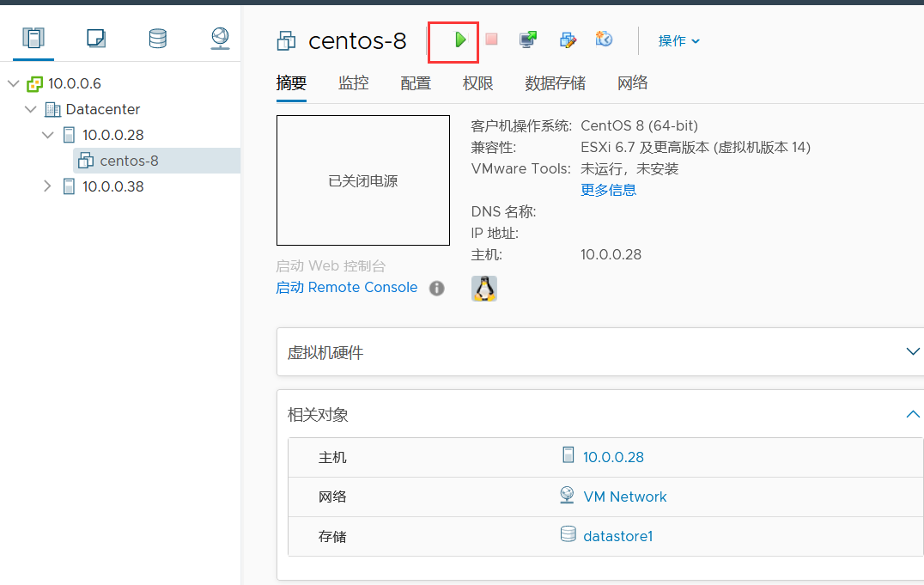
Task: Collapse the 10.0.0.6 vCenter tree node
Action: click(14, 83)
